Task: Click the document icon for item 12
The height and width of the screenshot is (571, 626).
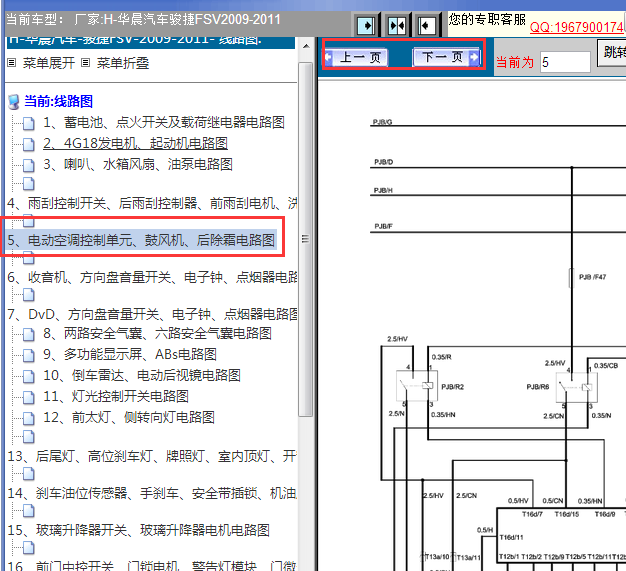Action: tap(29, 418)
